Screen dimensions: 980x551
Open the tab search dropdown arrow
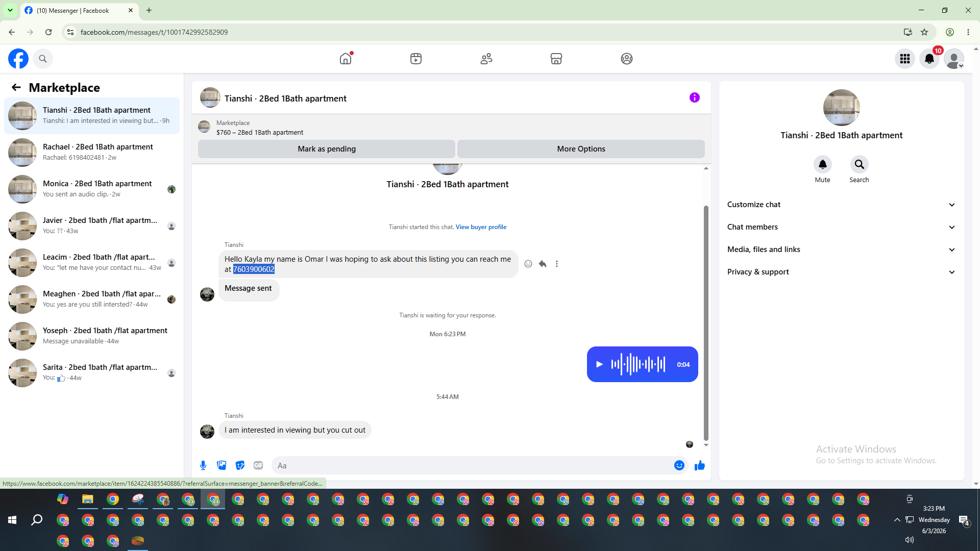10,10
